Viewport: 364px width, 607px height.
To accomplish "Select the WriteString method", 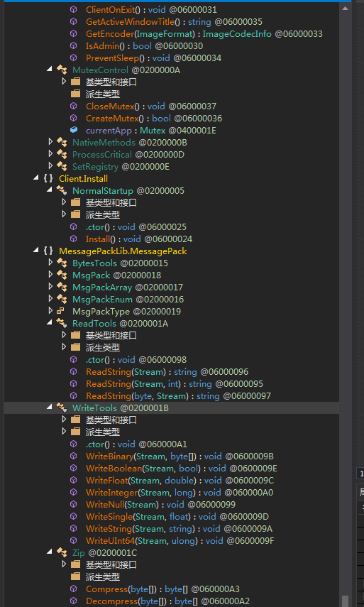I will (180, 528).
